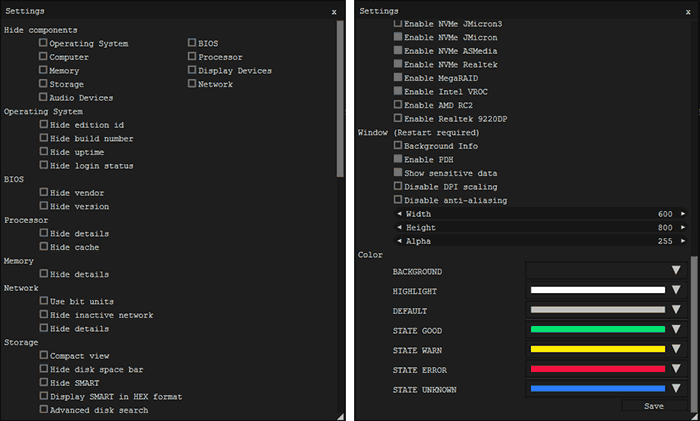700x421 pixels.
Task: Tick Hide uptime checkbox
Action: tap(43, 151)
